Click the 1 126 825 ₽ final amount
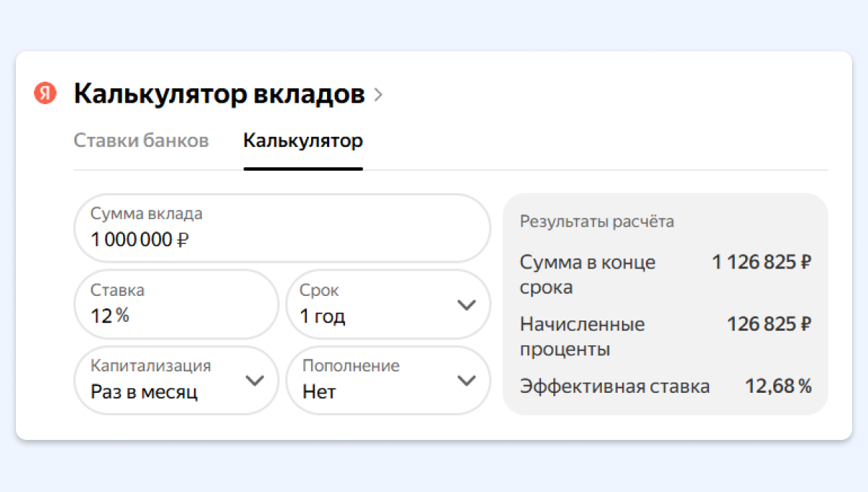This screenshot has height=492, width=868. point(762,263)
